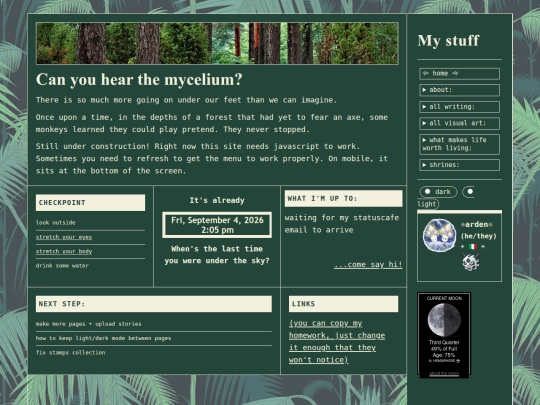540x405 pixels.
Task: Select the light theme radio option
Action: tap(470, 191)
